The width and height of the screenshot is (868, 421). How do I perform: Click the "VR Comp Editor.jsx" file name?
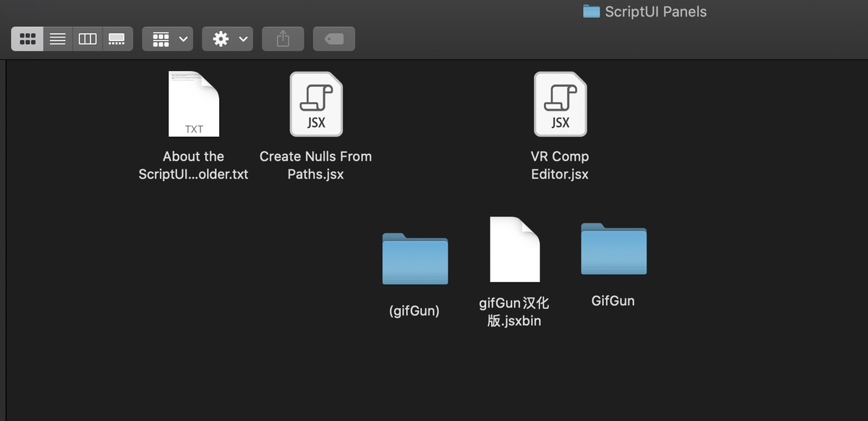point(560,165)
